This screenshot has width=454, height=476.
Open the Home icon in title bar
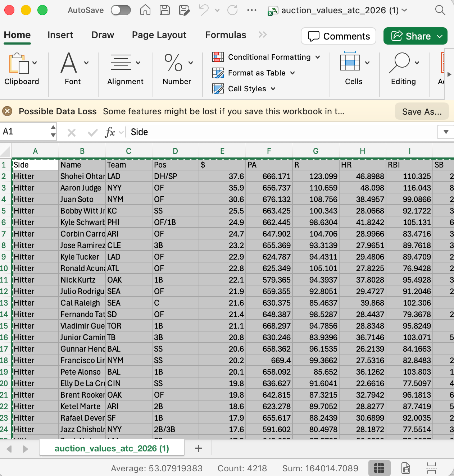pos(145,10)
